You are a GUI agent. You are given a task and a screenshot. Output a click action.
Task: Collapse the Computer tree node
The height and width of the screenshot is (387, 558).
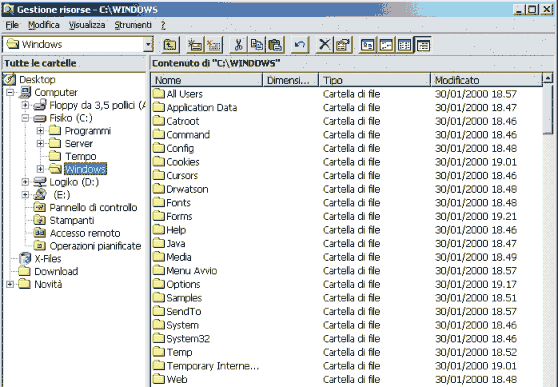[10, 93]
